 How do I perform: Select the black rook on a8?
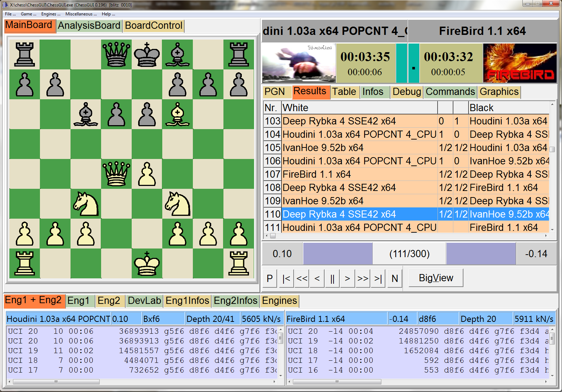click(x=24, y=54)
